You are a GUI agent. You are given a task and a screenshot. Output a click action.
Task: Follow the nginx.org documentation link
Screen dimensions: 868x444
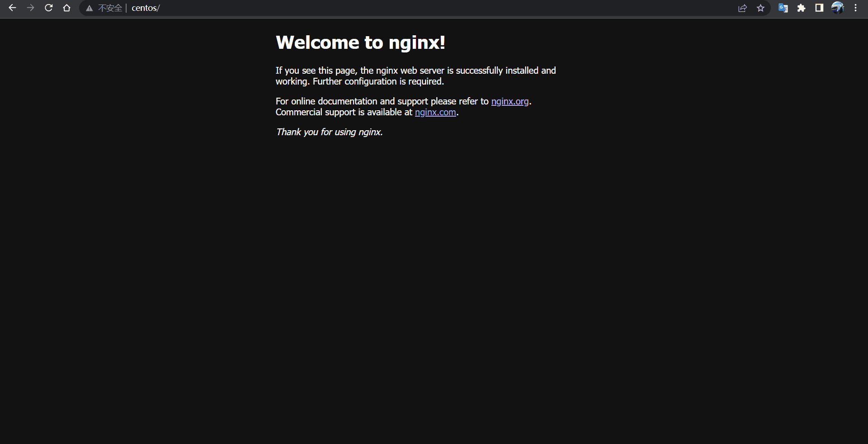point(509,101)
